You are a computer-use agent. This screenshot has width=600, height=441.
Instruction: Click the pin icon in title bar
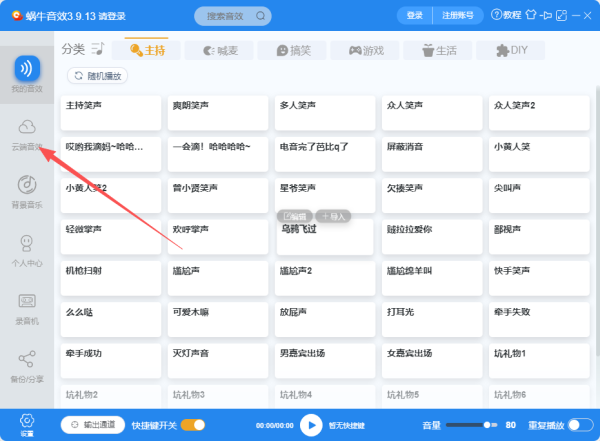(x=546, y=15)
